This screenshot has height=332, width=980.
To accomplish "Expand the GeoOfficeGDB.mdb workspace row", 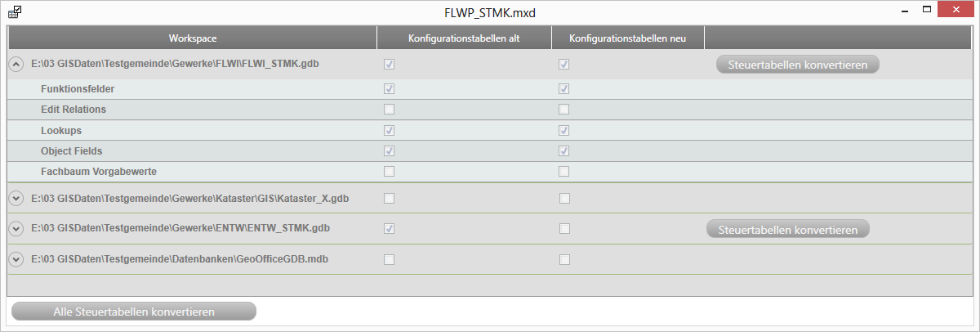I will 16,259.
